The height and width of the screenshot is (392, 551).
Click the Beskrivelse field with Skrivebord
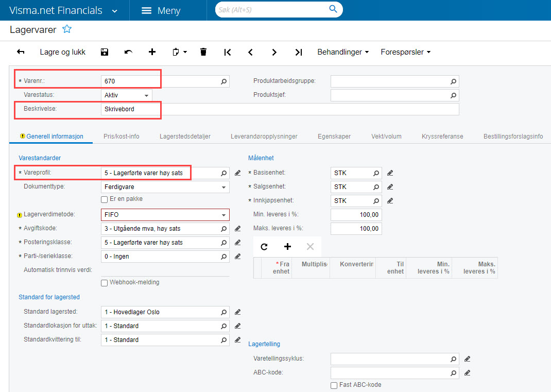tap(280, 109)
